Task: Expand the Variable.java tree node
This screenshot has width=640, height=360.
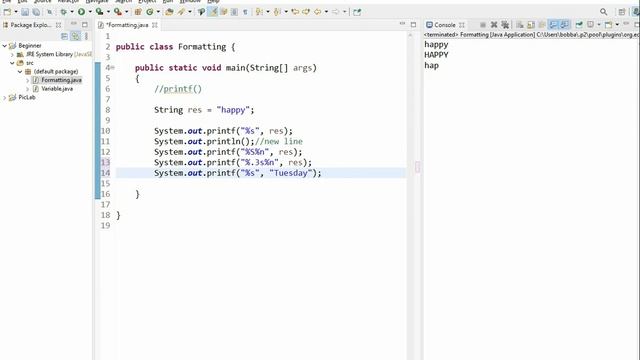Action: (27, 89)
